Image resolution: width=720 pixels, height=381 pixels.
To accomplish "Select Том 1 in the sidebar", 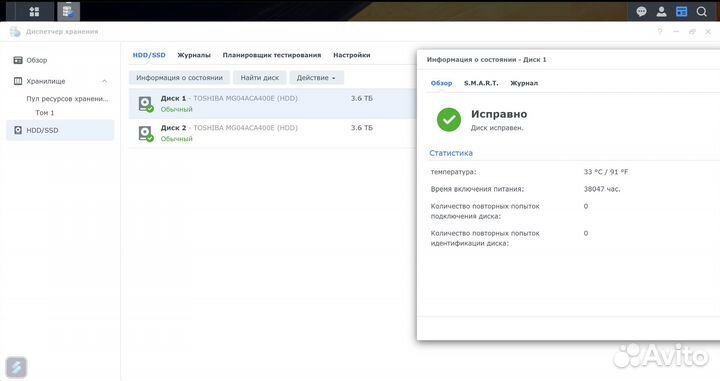I will coord(45,112).
